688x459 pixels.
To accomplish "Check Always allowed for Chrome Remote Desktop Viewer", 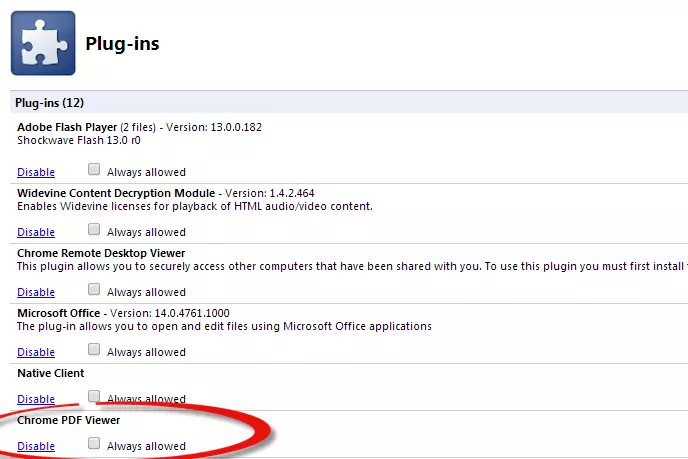I will (94, 289).
